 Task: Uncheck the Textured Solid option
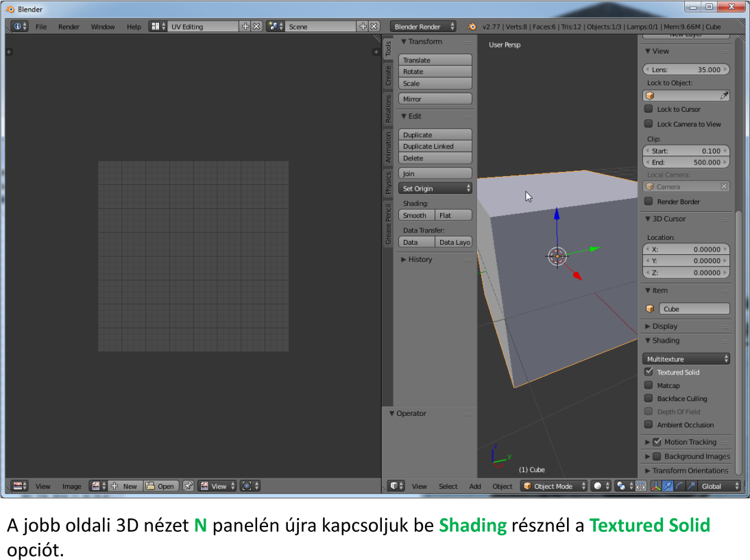click(x=649, y=372)
